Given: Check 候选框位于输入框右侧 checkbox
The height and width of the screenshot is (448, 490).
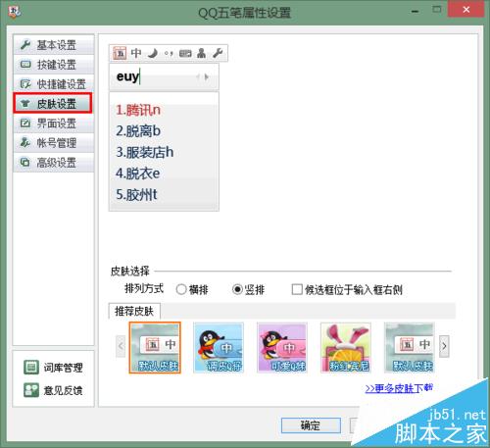Looking at the screenshot, I should click(297, 289).
